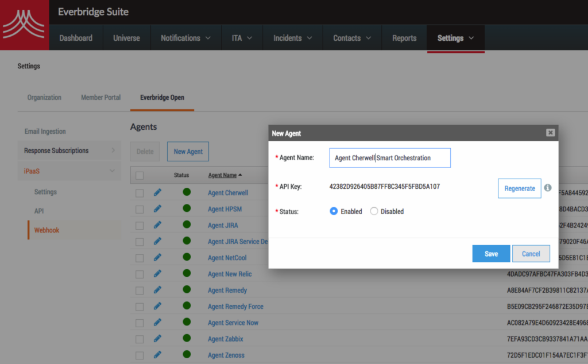Edit Agent Zabbix via pencil icon
The height and width of the screenshot is (364, 588).
(x=157, y=339)
